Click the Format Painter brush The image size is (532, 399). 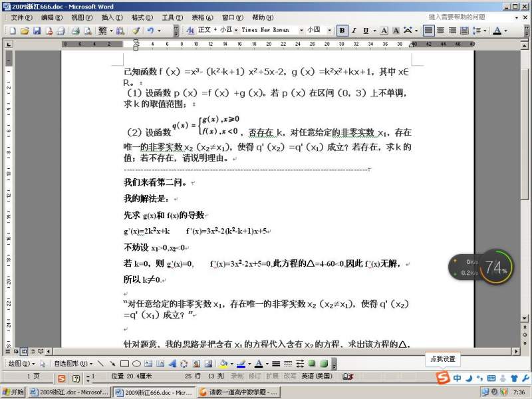tap(136, 31)
